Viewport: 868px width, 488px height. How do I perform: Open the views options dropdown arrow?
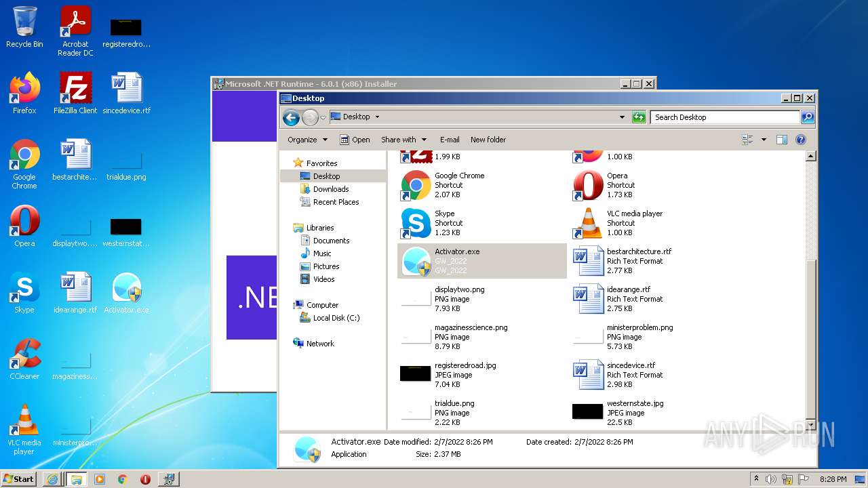tap(764, 140)
